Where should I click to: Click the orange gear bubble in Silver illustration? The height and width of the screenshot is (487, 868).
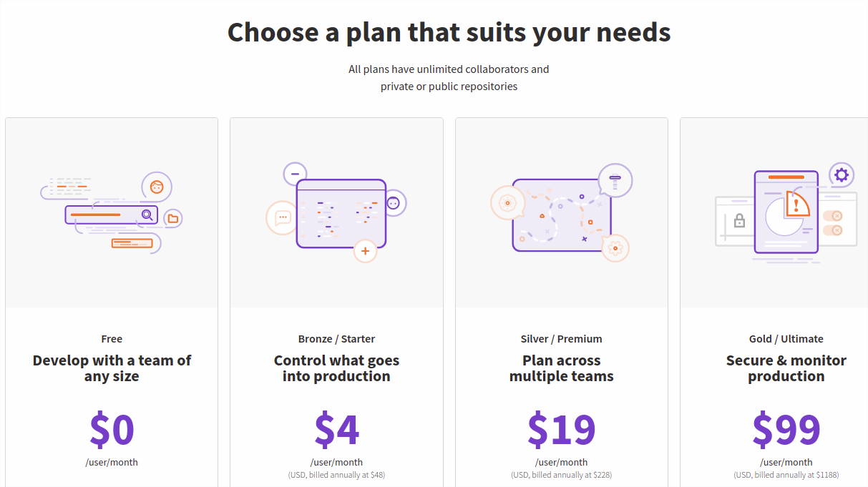(x=615, y=248)
